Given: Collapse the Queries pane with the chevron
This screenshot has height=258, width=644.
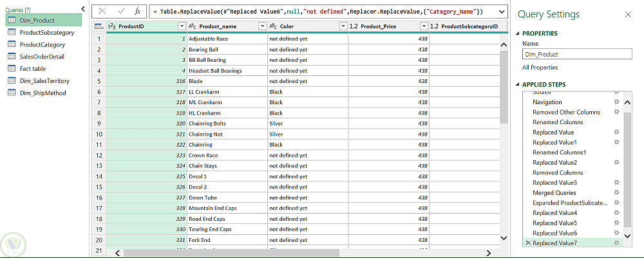Looking at the screenshot, I should coord(82,8).
